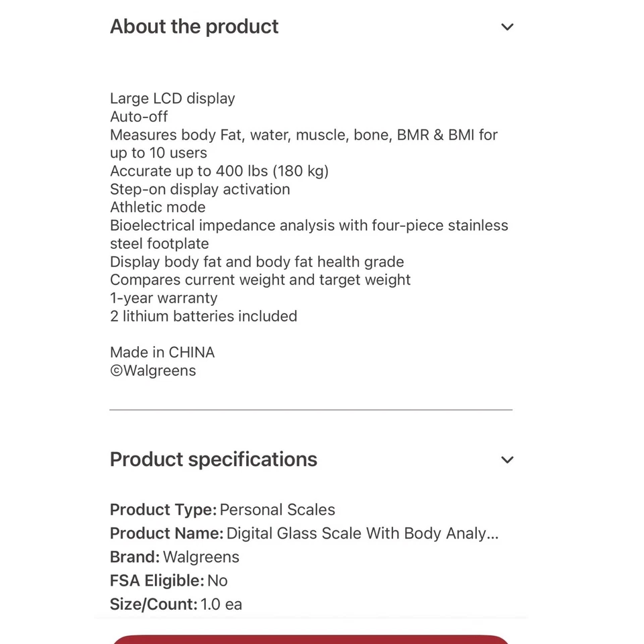Select the Large LCD display bullet point
Image resolution: width=644 pixels, height=644 pixels.
click(172, 98)
